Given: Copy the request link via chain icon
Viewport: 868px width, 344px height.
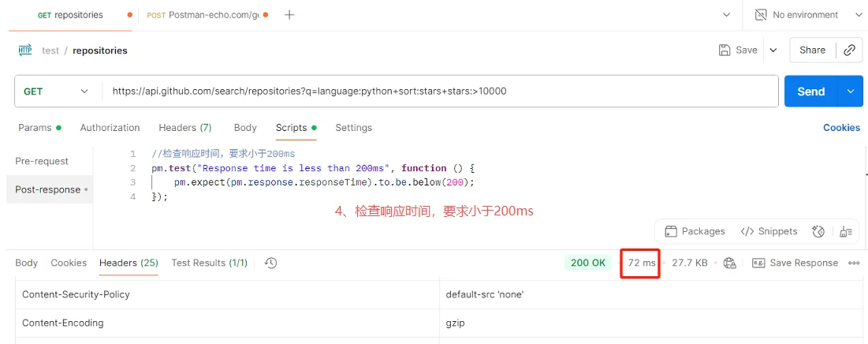Looking at the screenshot, I should [849, 50].
